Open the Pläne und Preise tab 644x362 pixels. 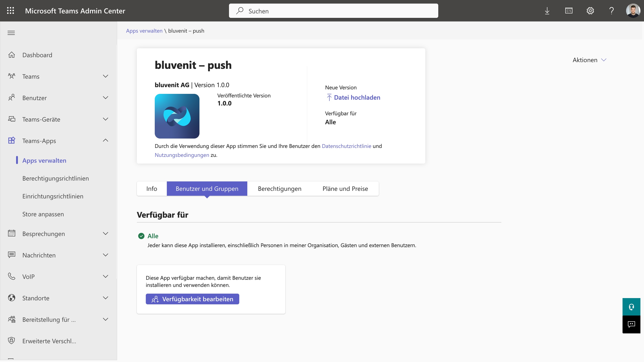[x=345, y=189]
